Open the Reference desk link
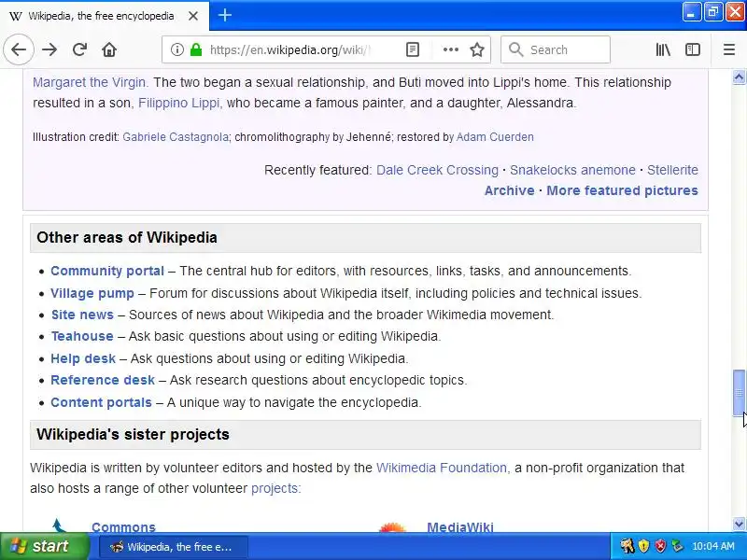This screenshot has width=747, height=560. pyautogui.click(x=103, y=380)
